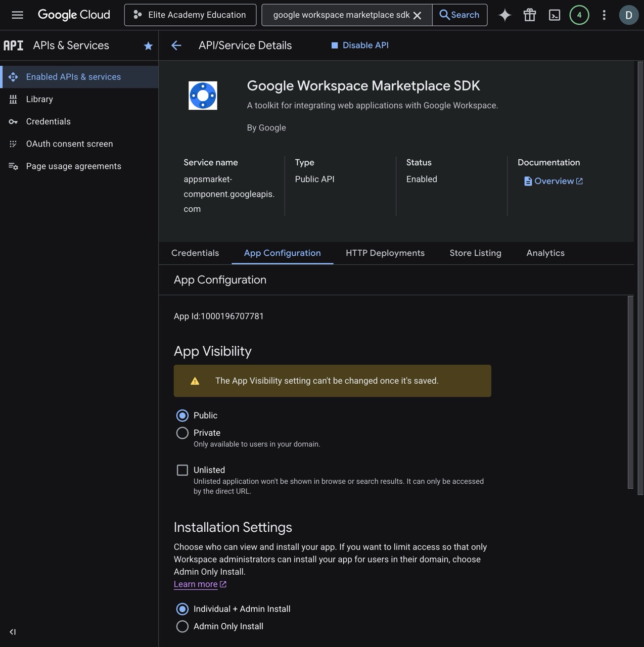This screenshot has width=644, height=647.
Task: Unpin APIs & Services star icon
Action: click(x=148, y=46)
